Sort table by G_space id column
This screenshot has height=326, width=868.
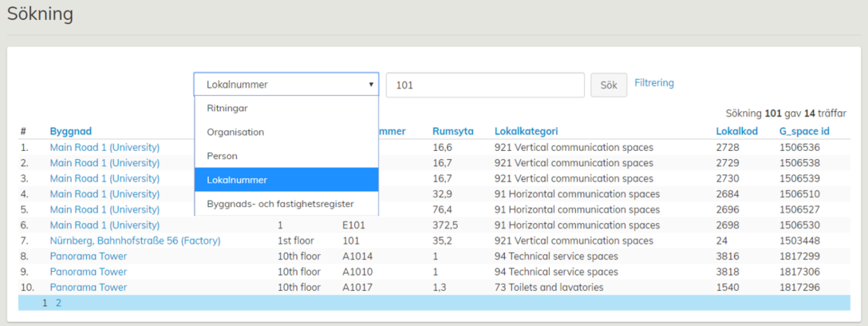(804, 131)
